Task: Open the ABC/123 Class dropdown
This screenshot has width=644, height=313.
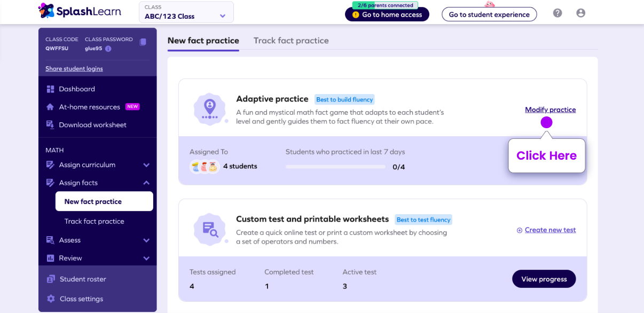Action: pyautogui.click(x=186, y=12)
